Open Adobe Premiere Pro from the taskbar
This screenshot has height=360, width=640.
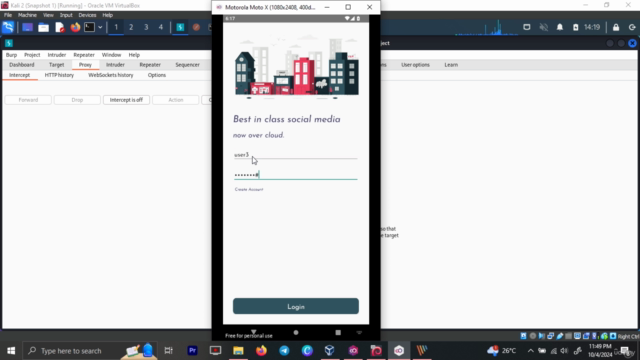[x=193, y=351]
